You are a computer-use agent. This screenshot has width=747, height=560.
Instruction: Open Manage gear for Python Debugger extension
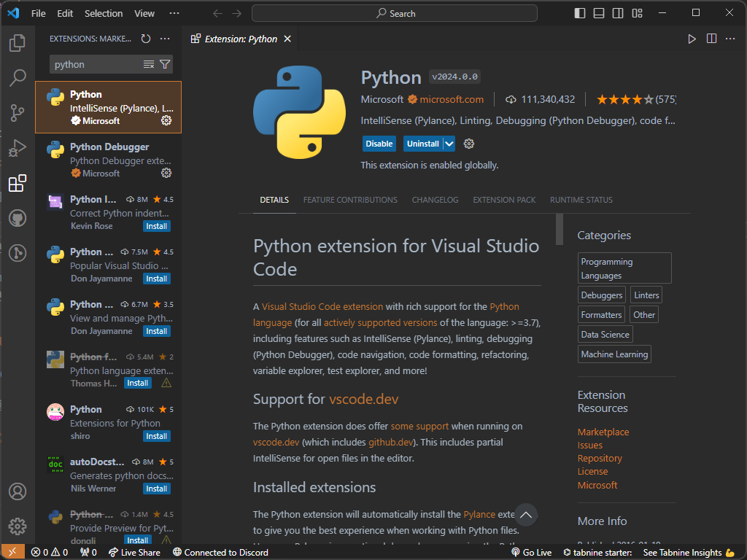click(166, 173)
